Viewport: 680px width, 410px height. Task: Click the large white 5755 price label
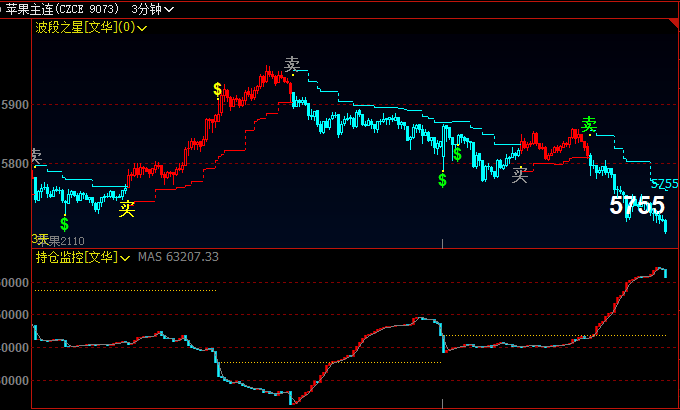click(x=637, y=205)
